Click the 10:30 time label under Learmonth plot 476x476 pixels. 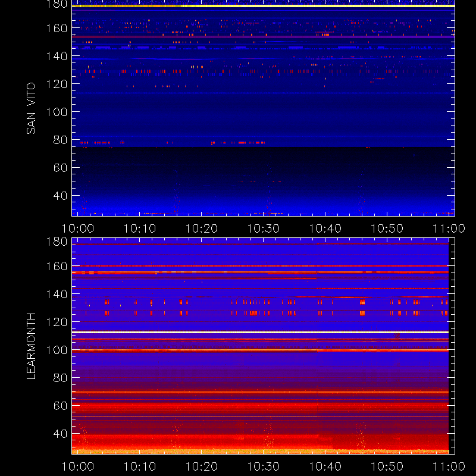[264, 466]
